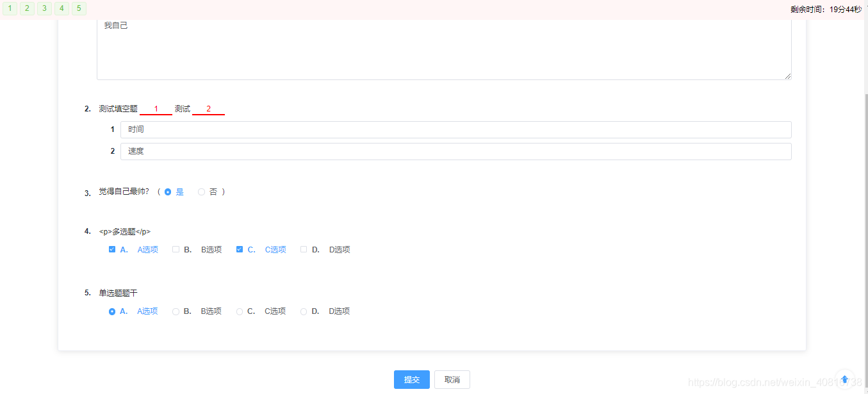This screenshot has height=394, width=868.
Task: Click the red underlined blank 2
Action: [x=208, y=109]
